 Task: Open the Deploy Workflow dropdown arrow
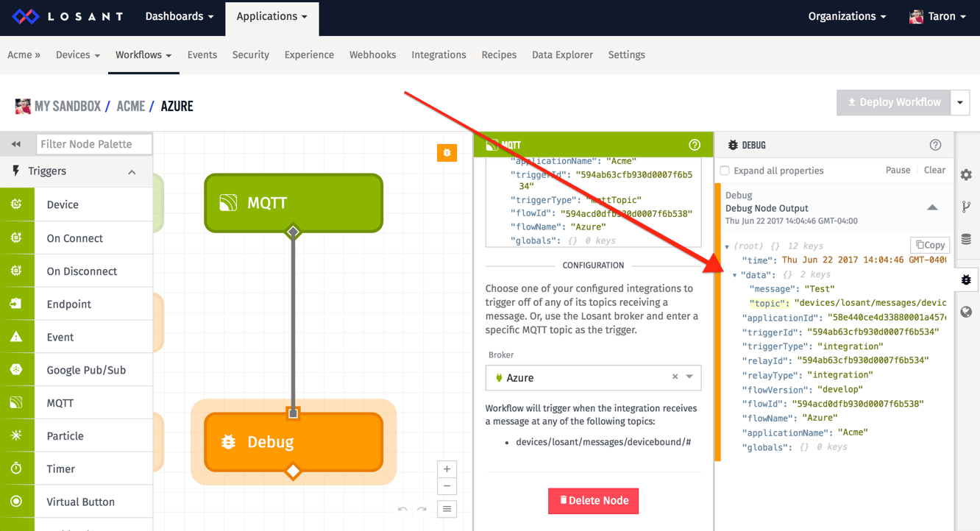(960, 103)
